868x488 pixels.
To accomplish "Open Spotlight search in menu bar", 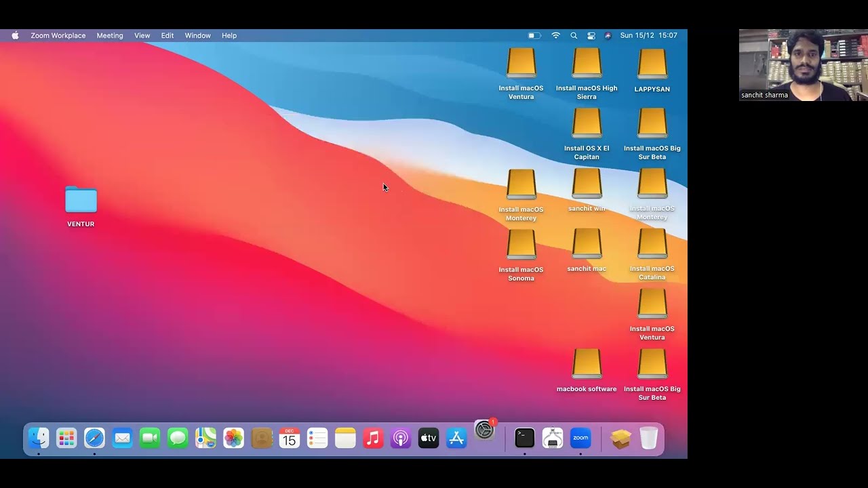I will click(574, 35).
